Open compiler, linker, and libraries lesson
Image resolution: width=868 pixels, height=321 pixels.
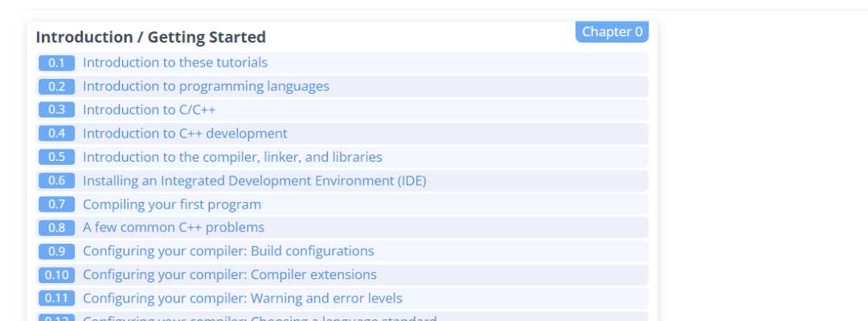pos(232,157)
